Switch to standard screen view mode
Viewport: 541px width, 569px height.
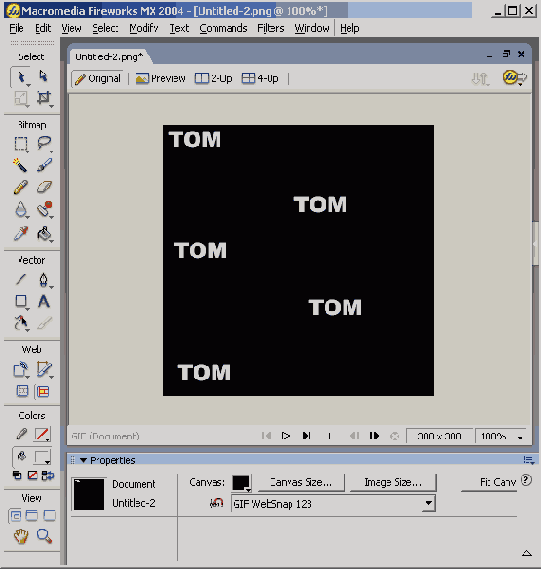click(x=15, y=515)
